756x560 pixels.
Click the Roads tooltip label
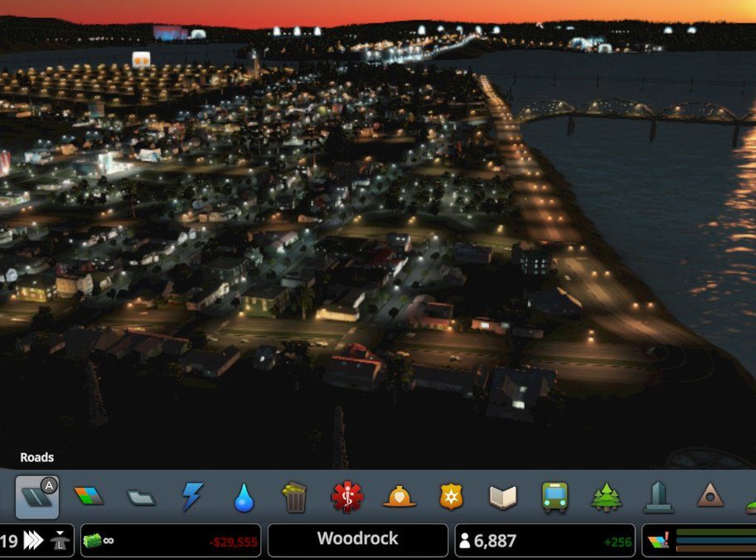pos(36,457)
